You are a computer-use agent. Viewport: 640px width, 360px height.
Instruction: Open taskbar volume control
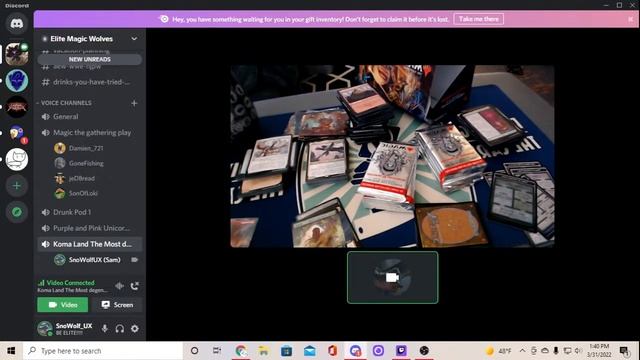tap(578, 351)
